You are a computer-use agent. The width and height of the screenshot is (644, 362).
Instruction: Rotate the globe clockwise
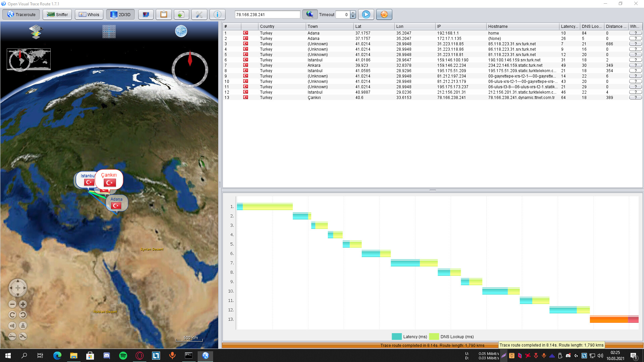tap(12, 315)
